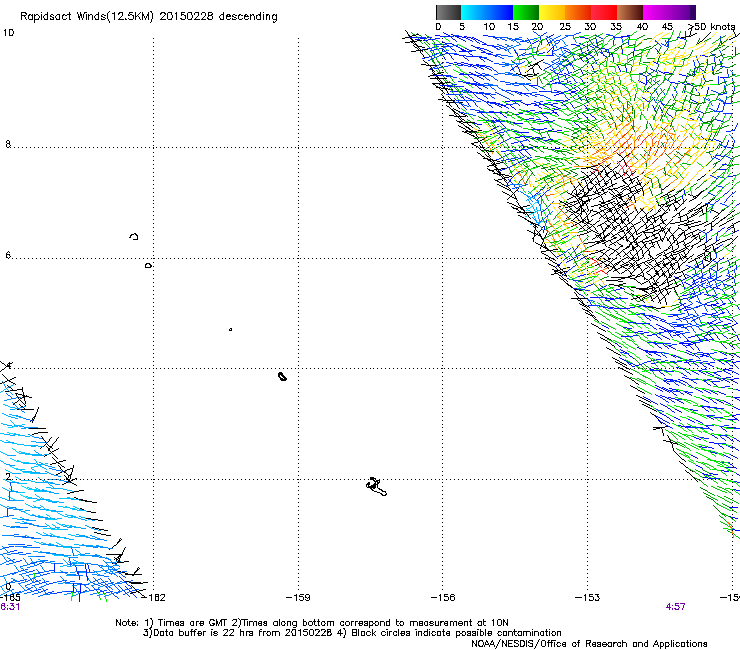Click longitude label '-159' on bottom axis
740x650 pixels.
298,597
